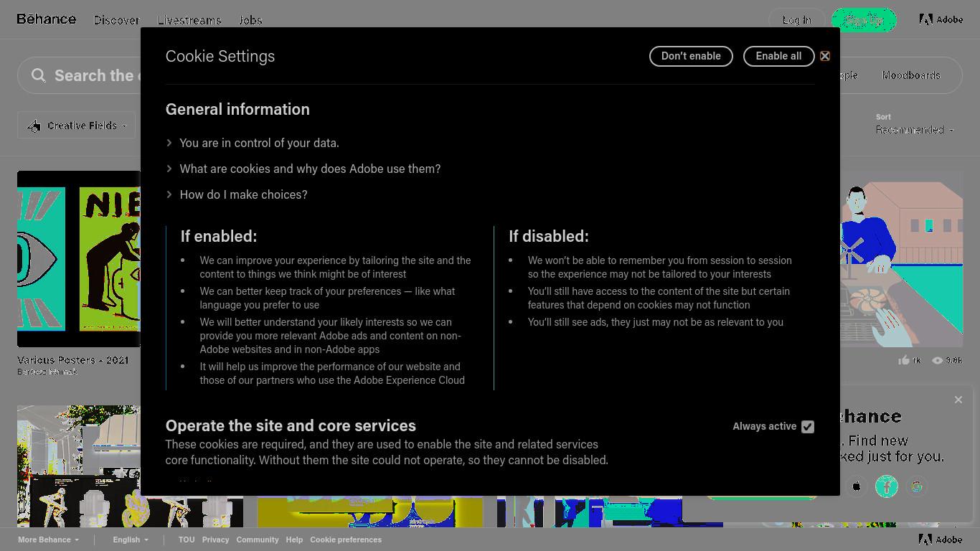This screenshot has width=980, height=551.
Task: Click the eye views icon
Action: [937, 360]
